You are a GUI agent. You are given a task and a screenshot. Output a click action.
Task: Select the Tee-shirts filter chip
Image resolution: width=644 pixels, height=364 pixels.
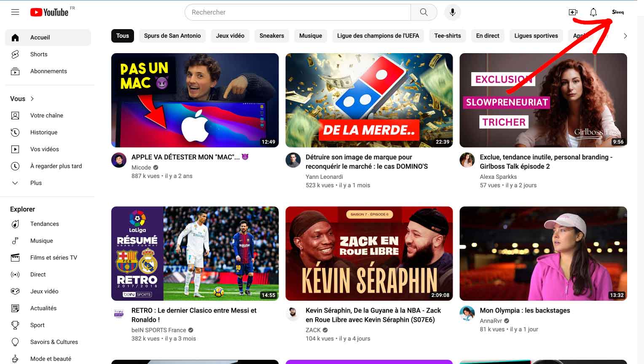pos(448,36)
